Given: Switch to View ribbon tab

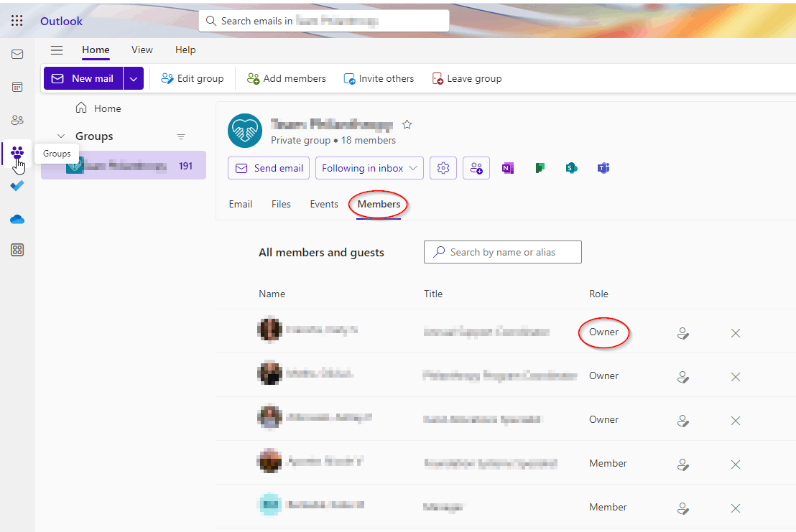Looking at the screenshot, I should coord(142,50).
